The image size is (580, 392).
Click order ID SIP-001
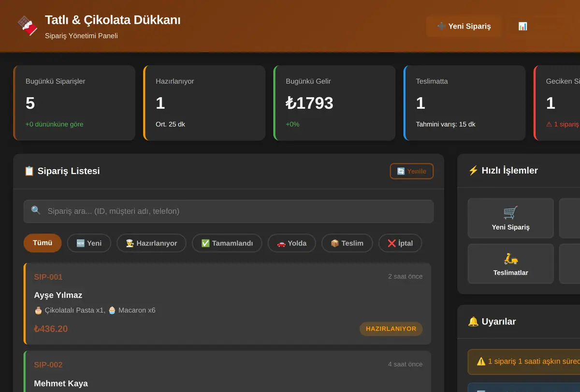48,277
